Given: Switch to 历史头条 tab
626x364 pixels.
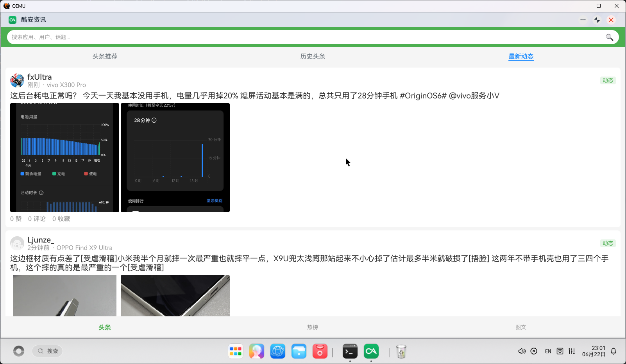Looking at the screenshot, I should 313,56.
